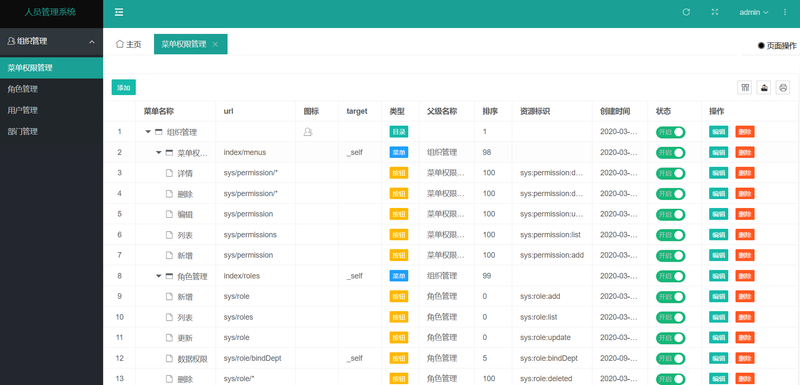Click 删除 for row 8 index/roles

[x=745, y=276]
